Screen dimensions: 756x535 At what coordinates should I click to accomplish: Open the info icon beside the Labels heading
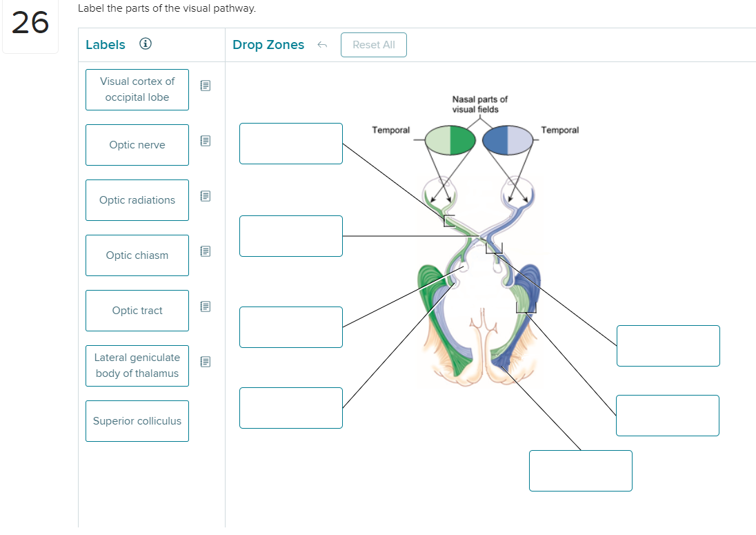pyautogui.click(x=145, y=43)
